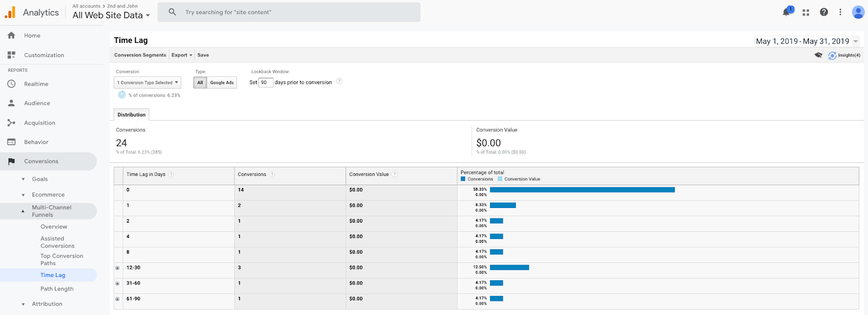Click the Lookback Window help icon

click(339, 81)
